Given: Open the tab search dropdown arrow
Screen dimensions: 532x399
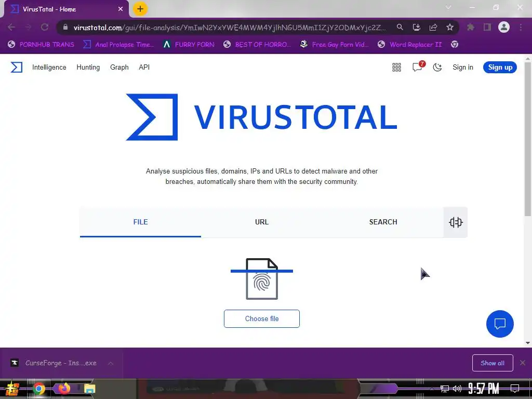Looking at the screenshot, I should (x=448, y=7).
